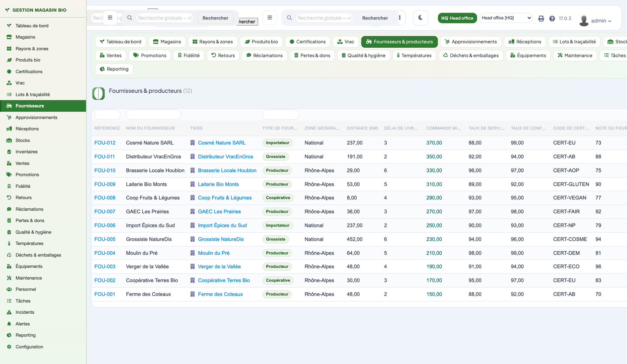Click the Importateur badge in the FOU-006 row

(278, 225)
